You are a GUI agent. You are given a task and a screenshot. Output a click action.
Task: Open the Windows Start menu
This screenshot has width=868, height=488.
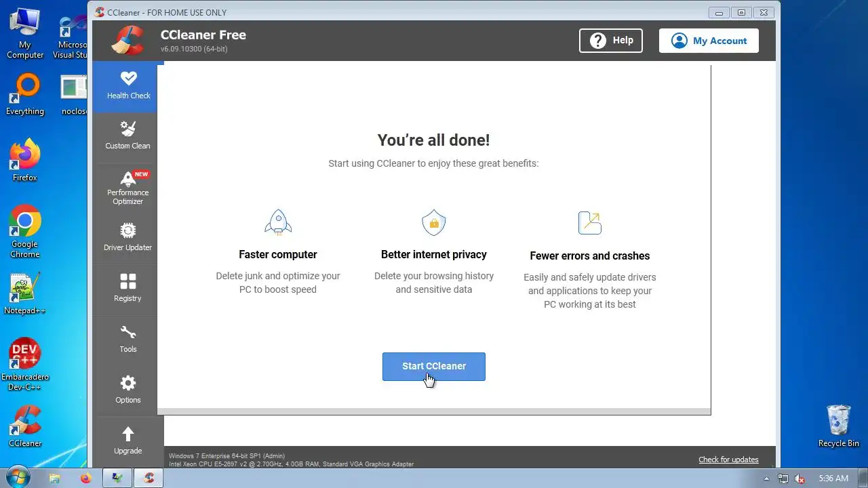pyautogui.click(x=18, y=478)
